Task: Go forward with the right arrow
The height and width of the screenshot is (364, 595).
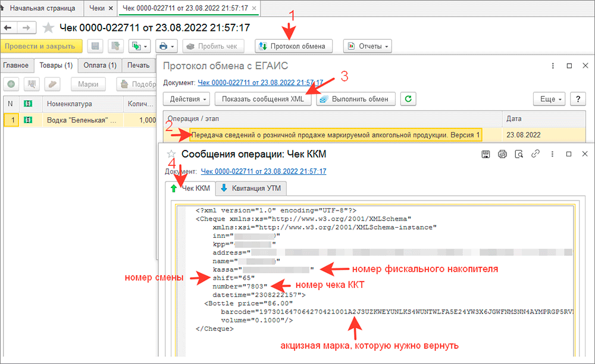Action: tap(26, 28)
